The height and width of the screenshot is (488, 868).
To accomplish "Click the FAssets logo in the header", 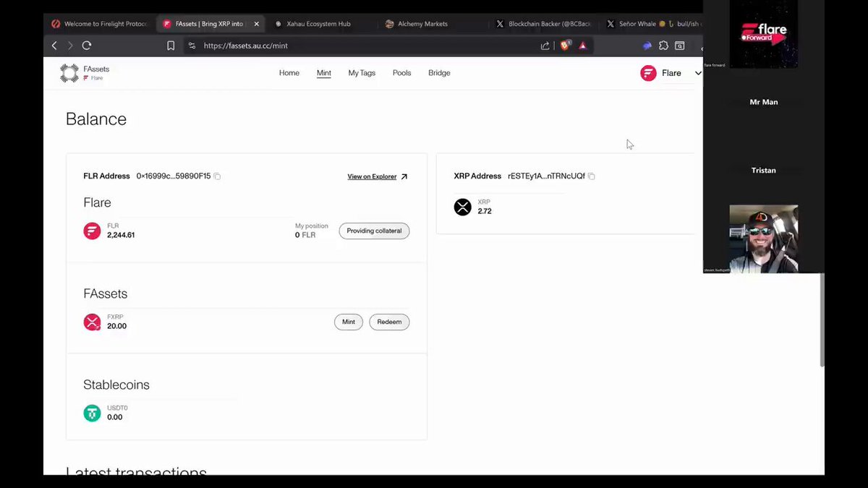I will (x=69, y=73).
